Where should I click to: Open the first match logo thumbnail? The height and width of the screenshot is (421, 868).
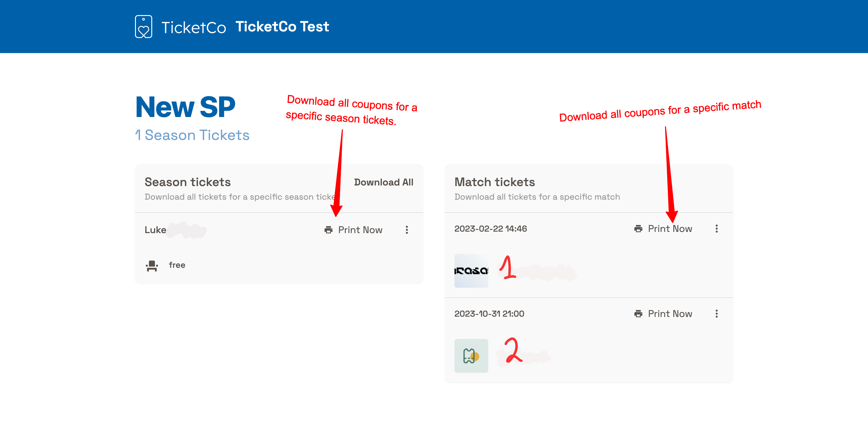pyautogui.click(x=471, y=271)
